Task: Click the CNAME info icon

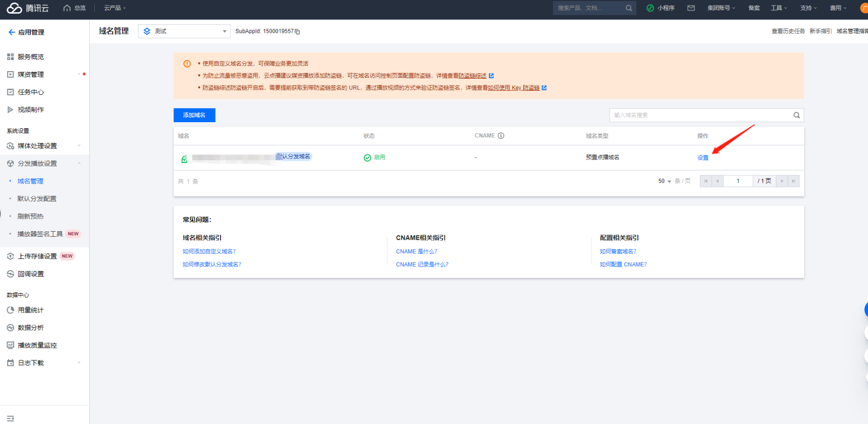Action: [x=501, y=136]
